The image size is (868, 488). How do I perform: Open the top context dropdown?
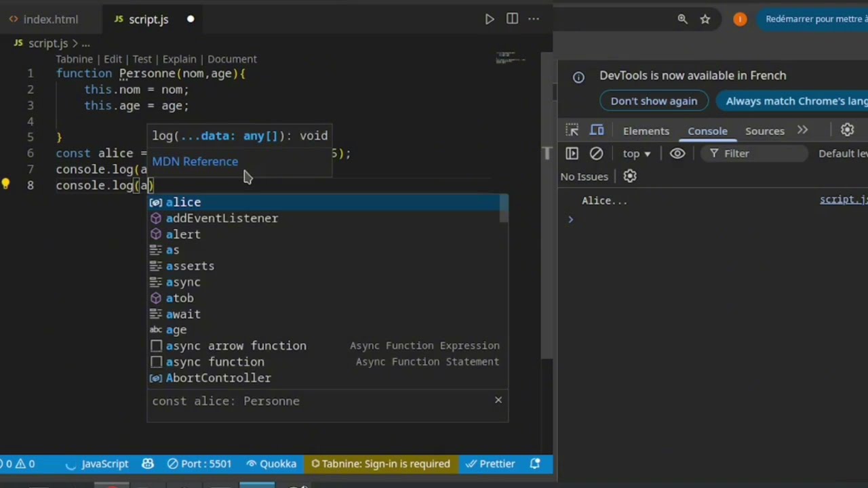(637, 153)
